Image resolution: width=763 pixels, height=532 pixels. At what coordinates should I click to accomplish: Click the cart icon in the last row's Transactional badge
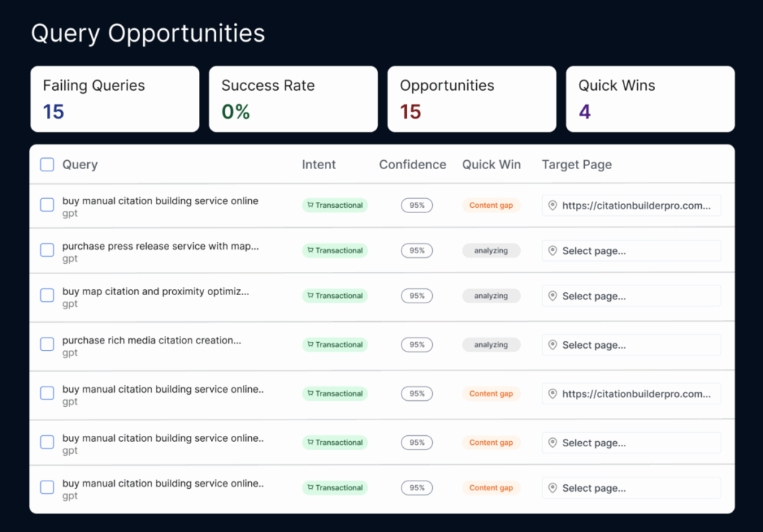[x=309, y=488]
